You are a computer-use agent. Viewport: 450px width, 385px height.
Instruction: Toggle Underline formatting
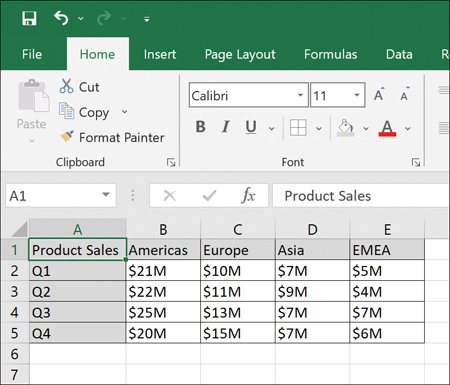click(251, 127)
